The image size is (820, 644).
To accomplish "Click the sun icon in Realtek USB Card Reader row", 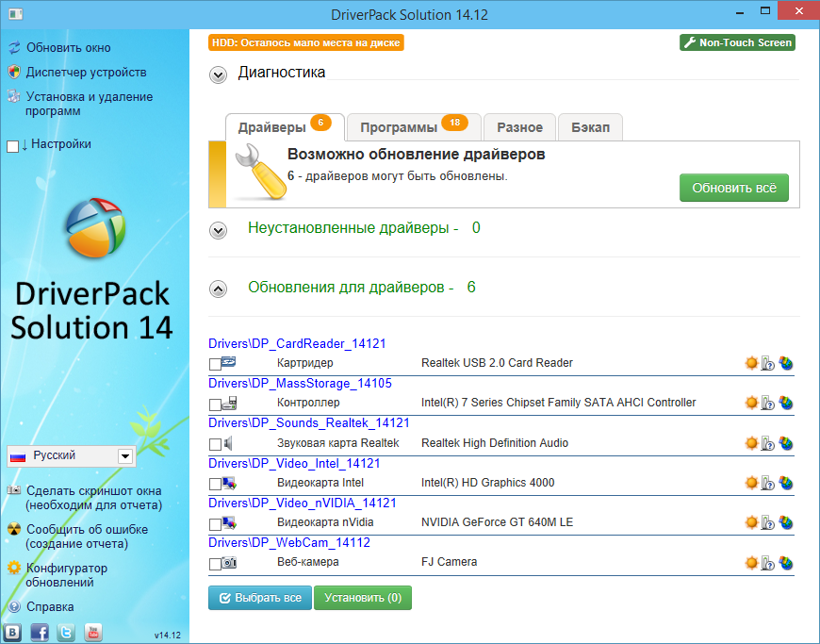I will tap(751, 362).
